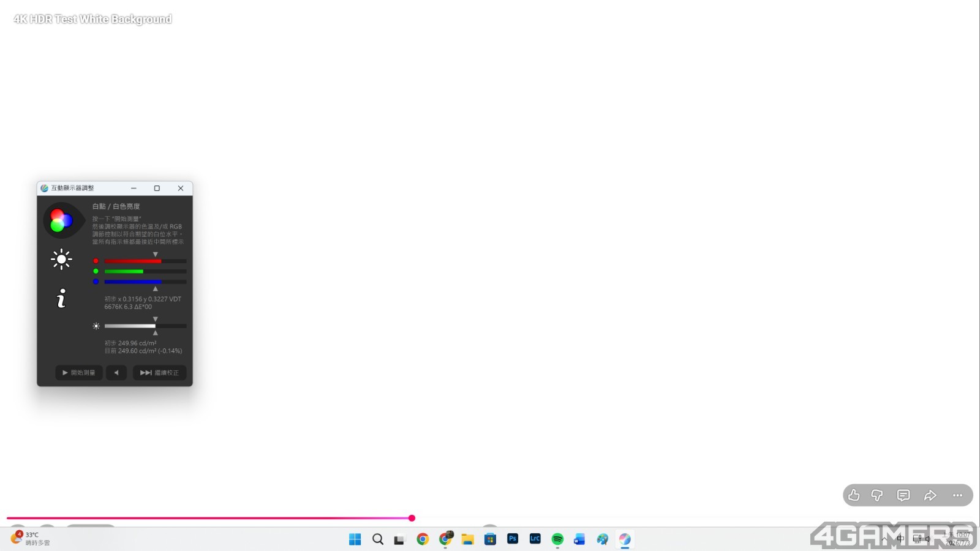This screenshot has width=980, height=551.
Task: Open Photoshop from the taskbar
Action: click(513, 539)
